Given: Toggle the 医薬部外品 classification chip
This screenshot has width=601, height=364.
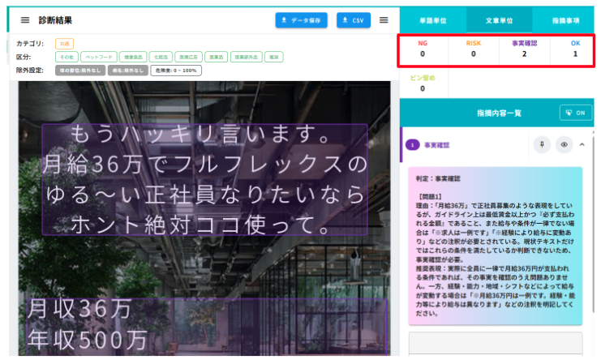Looking at the screenshot, I should pyautogui.click(x=247, y=57).
